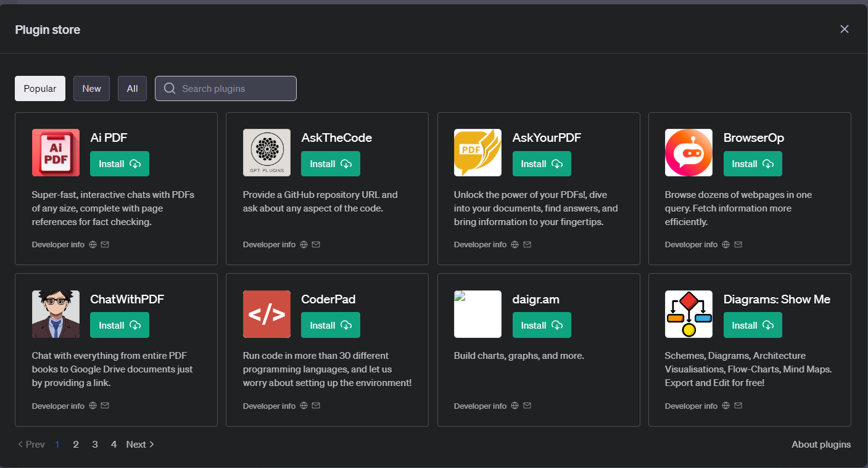Select the Popular tab
Image resolution: width=868 pixels, height=468 pixels.
pos(39,88)
